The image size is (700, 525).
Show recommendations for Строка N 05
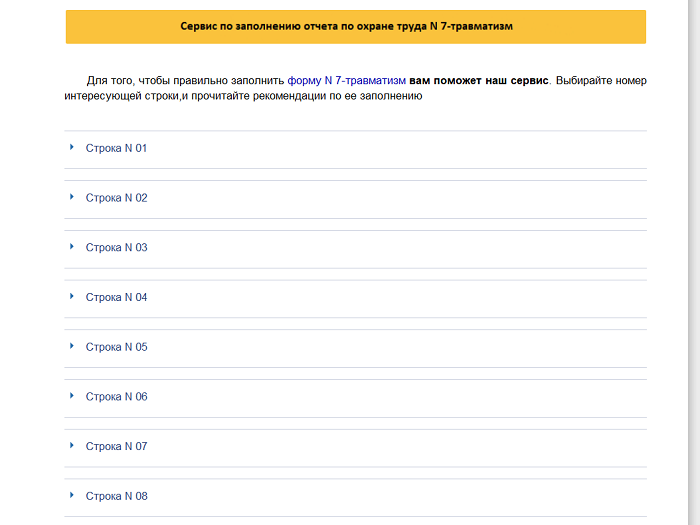pyautogui.click(x=117, y=347)
